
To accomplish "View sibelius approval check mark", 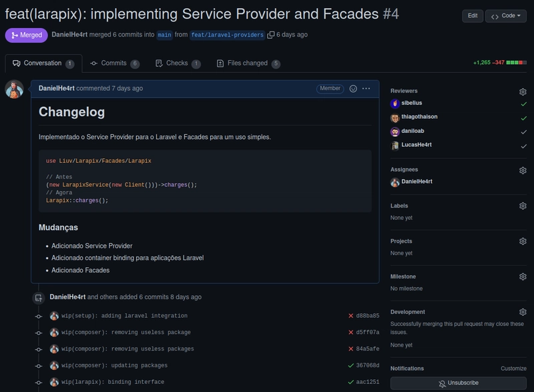I will pos(524,104).
